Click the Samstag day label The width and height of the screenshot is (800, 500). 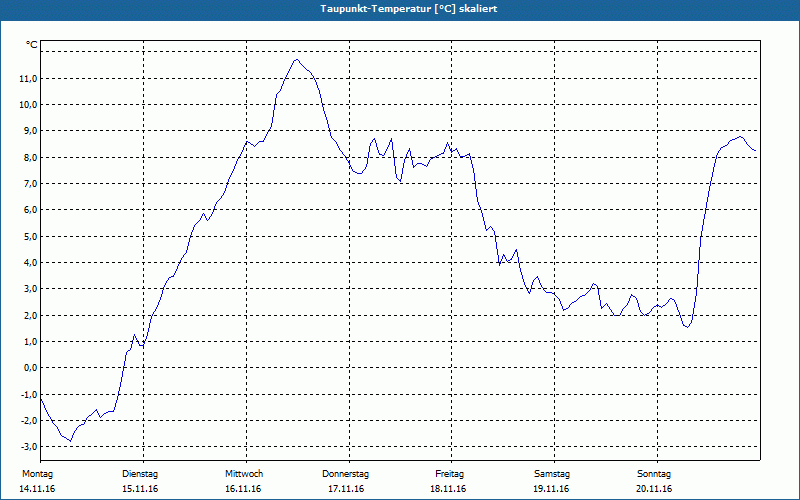552,474
